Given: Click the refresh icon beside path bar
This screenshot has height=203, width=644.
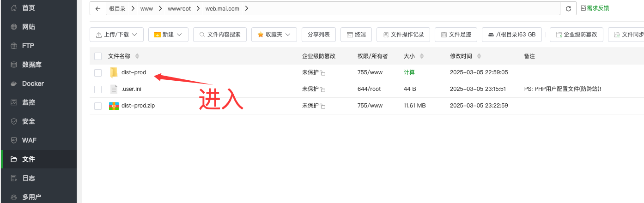Looking at the screenshot, I should coord(568,8).
